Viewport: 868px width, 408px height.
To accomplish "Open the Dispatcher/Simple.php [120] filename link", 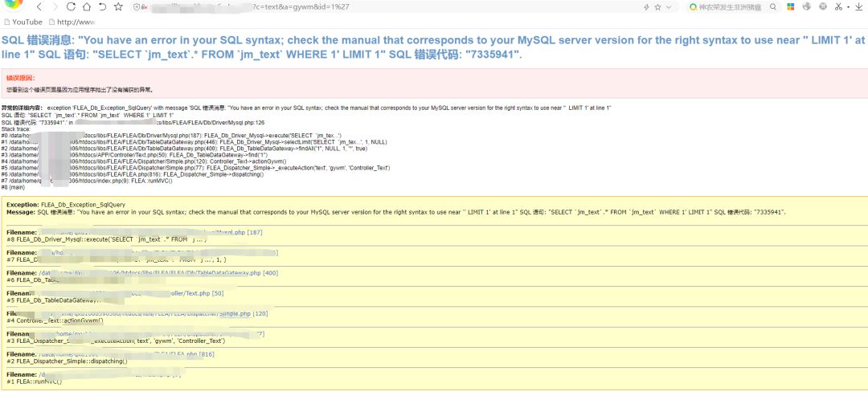I will 154,313.
